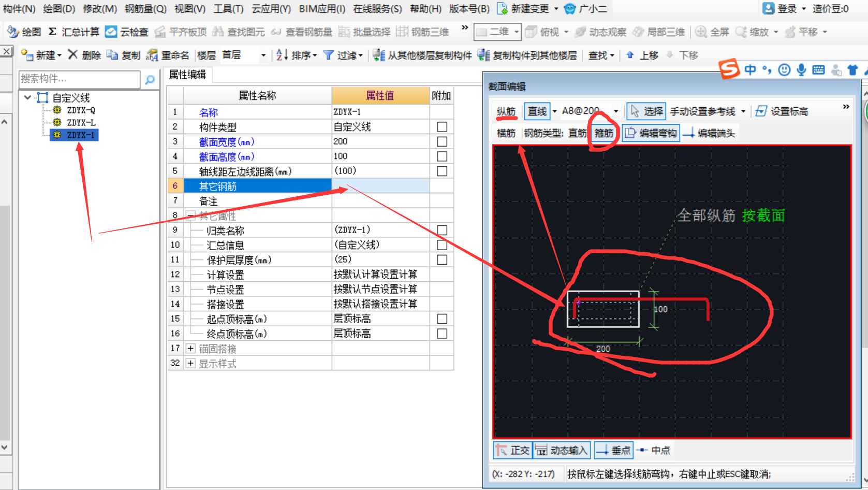Collapse the 自定义线 tree node
This screenshot has height=490, width=868.
27,97
